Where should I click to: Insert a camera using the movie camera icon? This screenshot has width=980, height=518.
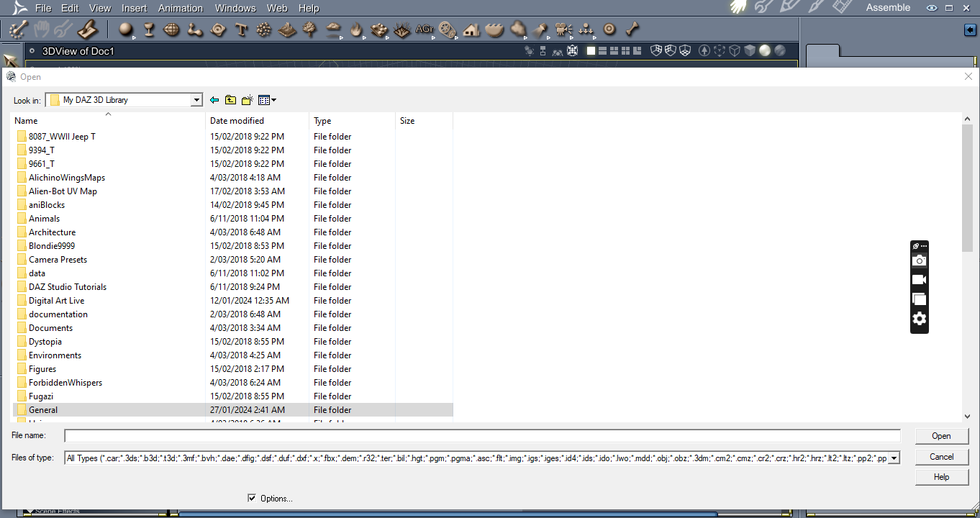point(563,29)
